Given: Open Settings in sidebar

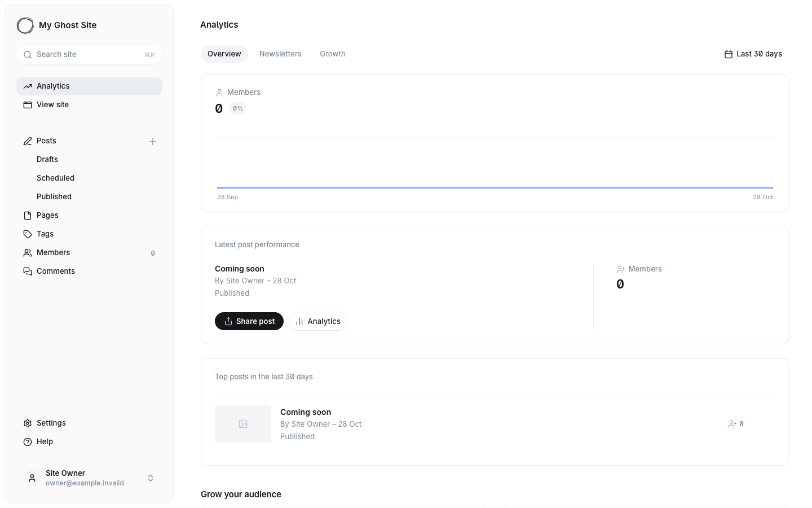Looking at the screenshot, I should click(x=89, y=423).
